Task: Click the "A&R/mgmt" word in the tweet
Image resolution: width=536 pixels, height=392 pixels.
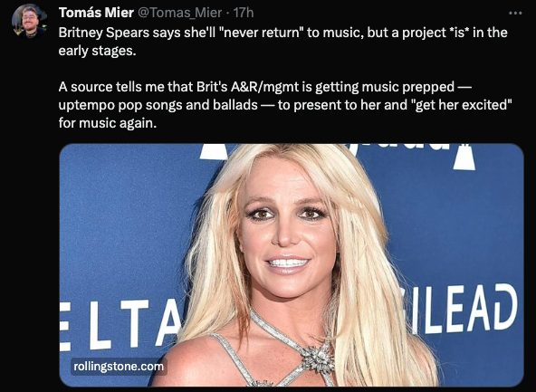Action: (x=264, y=87)
